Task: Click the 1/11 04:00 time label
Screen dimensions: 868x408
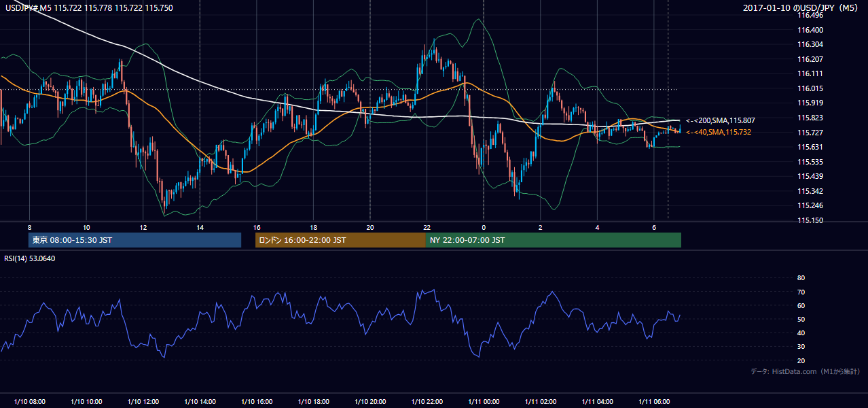Action: point(597,402)
